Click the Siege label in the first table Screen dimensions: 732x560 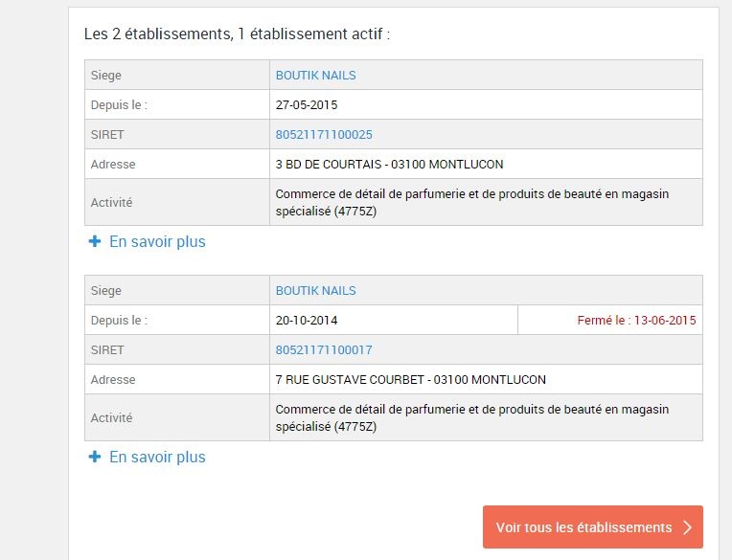pos(106,76)
